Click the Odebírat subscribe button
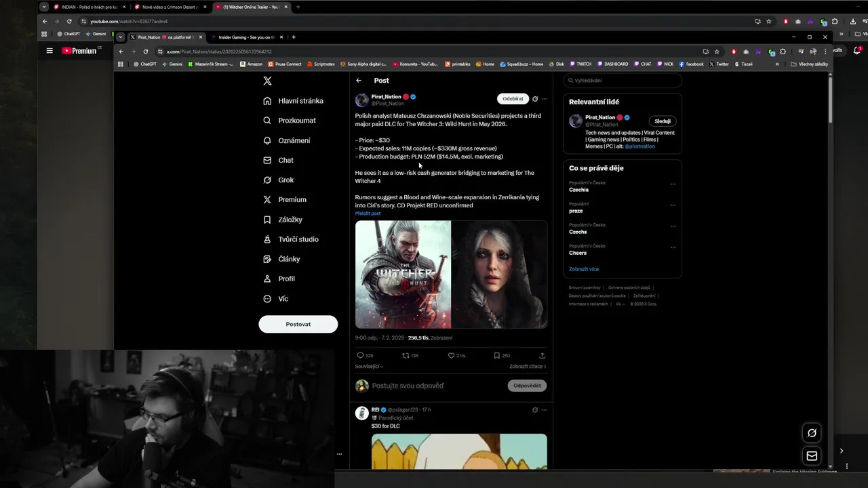The height and width of the screenshot is (488, 868). 513,99
